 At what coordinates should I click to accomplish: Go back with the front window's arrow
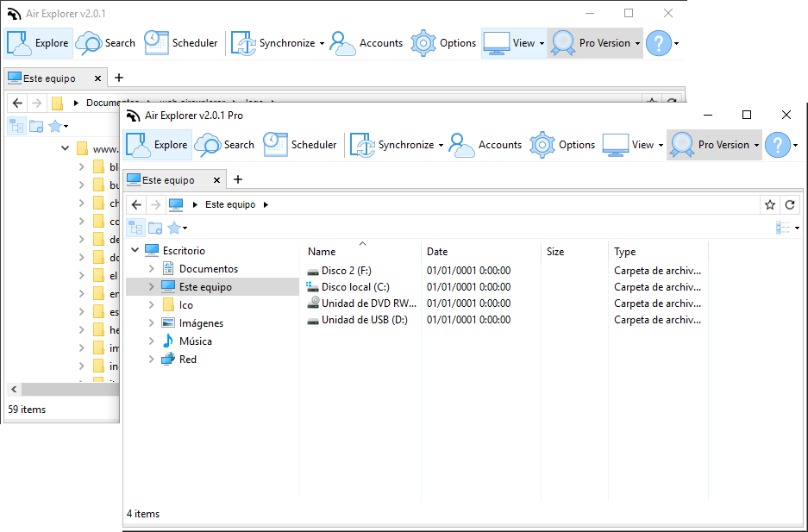point(136,204)
